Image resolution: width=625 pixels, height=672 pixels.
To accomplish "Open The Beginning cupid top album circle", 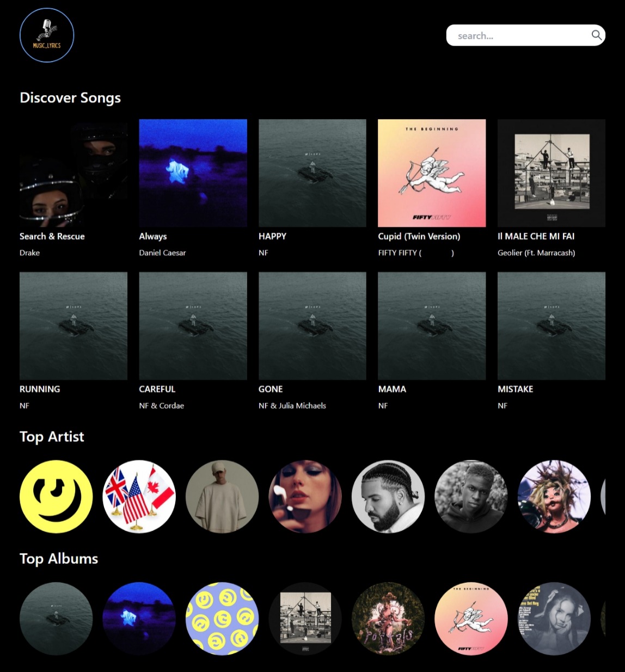I will [471, 619].
